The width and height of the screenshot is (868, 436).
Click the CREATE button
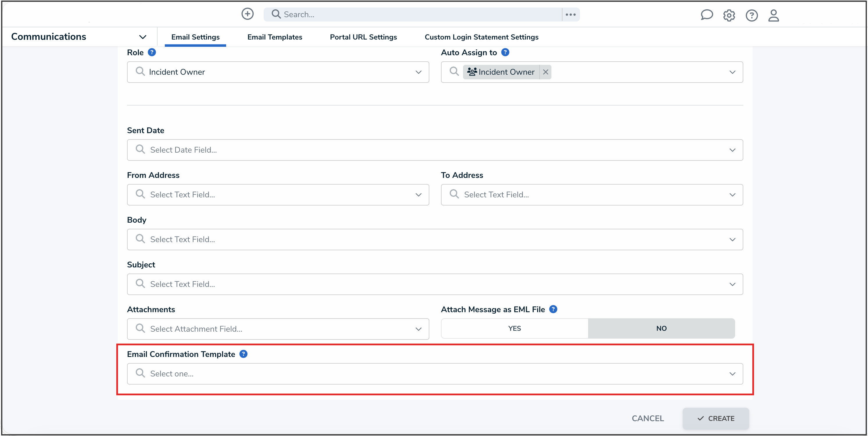point(716,419)
